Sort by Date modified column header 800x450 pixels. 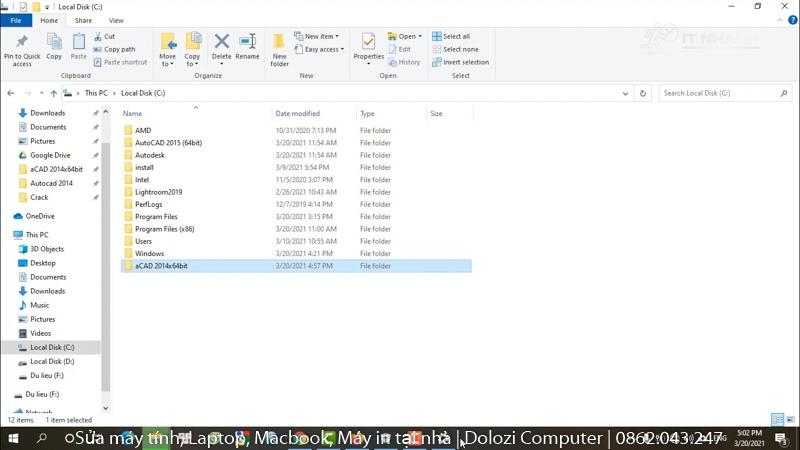click(297, 114)
